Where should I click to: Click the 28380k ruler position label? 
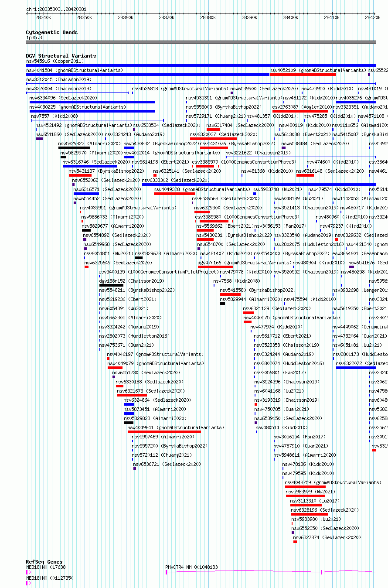click(x=208, y=18)
